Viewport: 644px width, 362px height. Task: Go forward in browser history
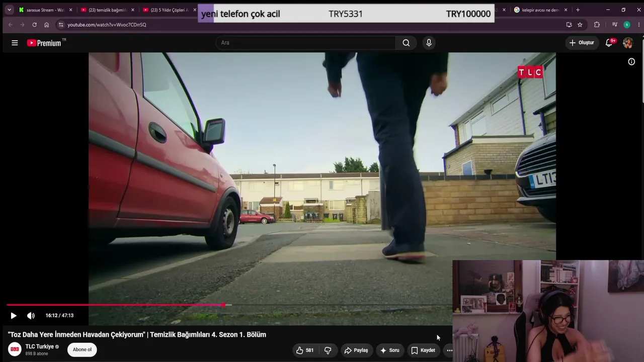(22, 25)
